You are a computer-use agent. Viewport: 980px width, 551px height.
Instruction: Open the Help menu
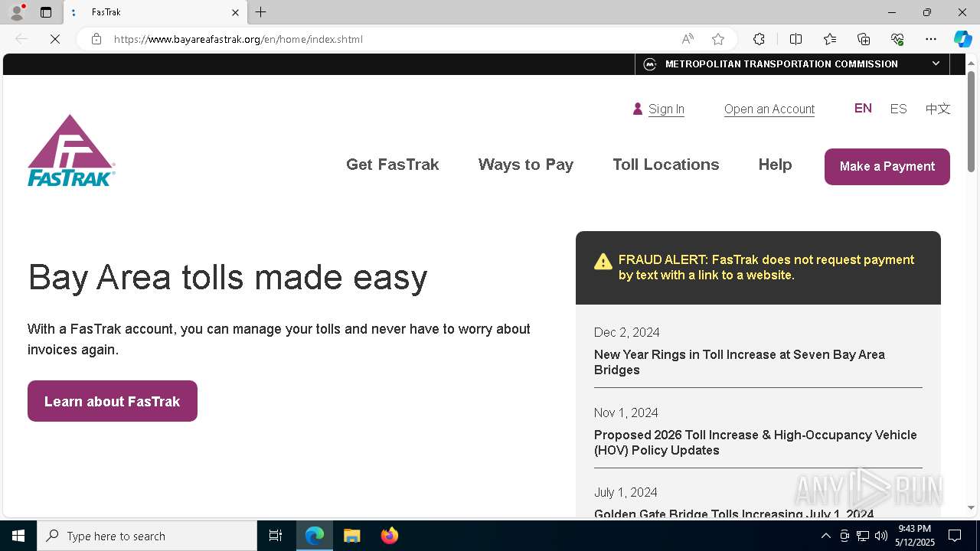click(775, 165)
